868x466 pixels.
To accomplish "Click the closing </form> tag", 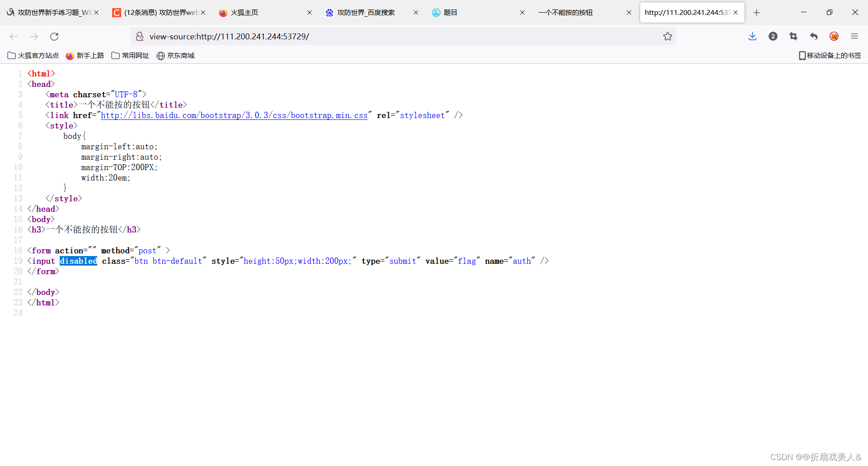I will tap(43, 271).
